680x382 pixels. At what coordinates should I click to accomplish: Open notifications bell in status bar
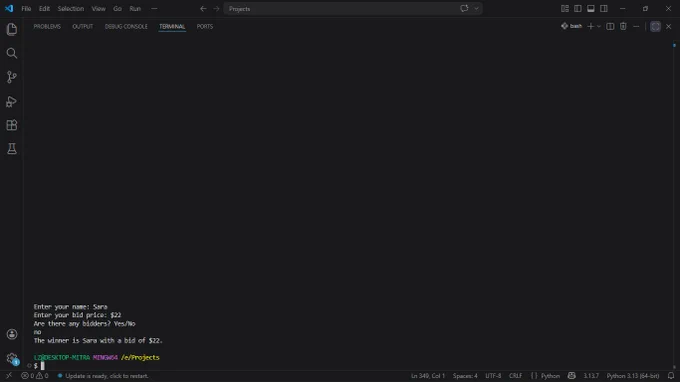pos(671,376)
